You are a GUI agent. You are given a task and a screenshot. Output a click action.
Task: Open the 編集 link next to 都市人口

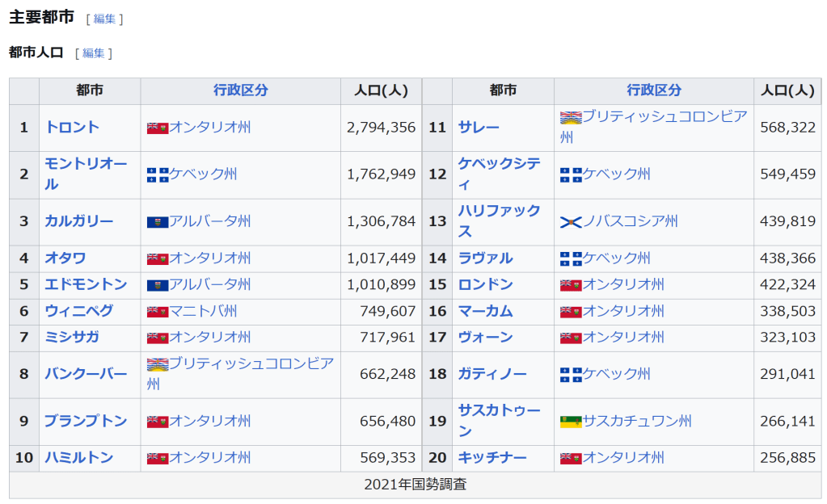coord(93,53)
